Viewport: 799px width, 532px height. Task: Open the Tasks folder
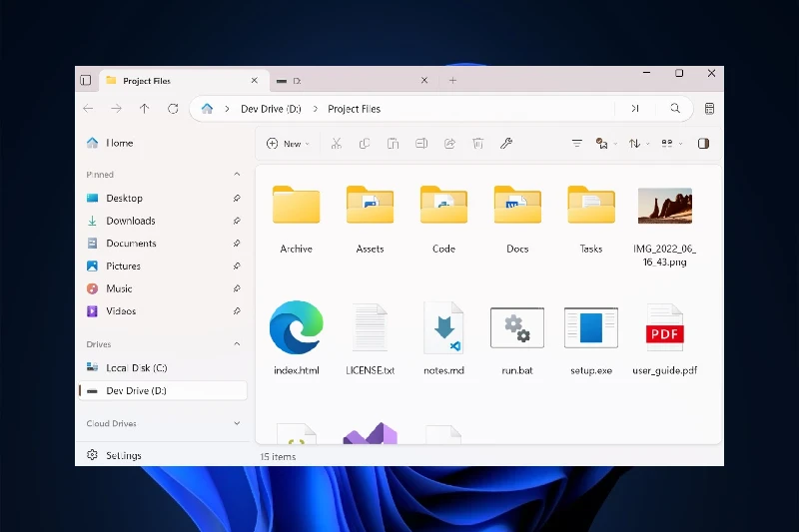pyautogui.click(x=591, y=220)
